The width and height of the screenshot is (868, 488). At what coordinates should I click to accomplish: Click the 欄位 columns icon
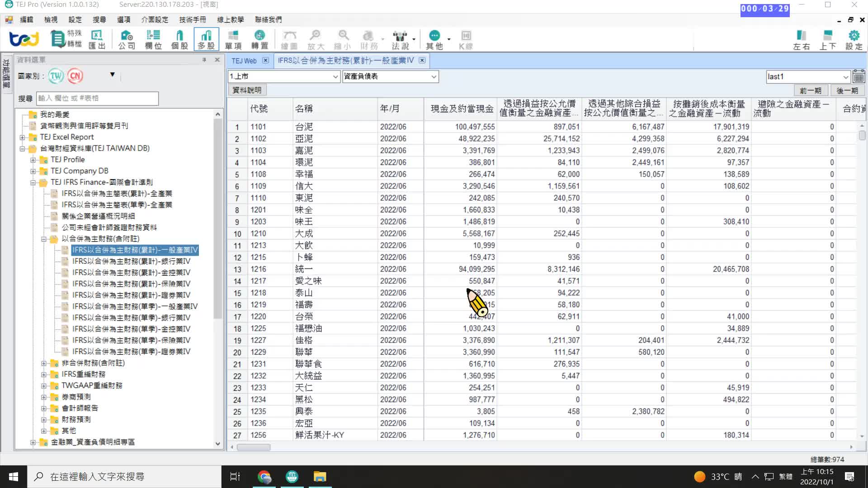click(153, 39)
